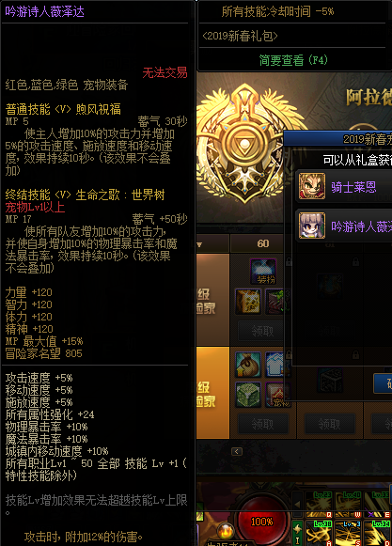Select the money bag reward icon
392x546 pixels.
(x=248, y=365)
